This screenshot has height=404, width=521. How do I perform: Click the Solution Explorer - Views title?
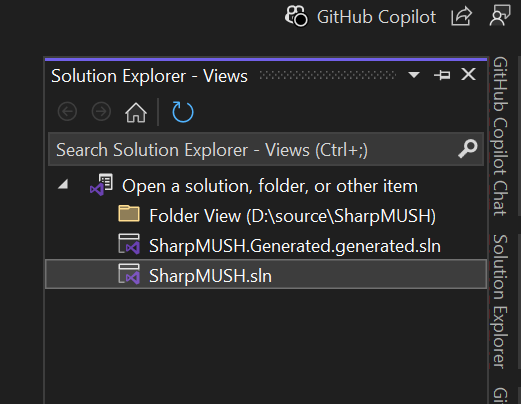149,76
